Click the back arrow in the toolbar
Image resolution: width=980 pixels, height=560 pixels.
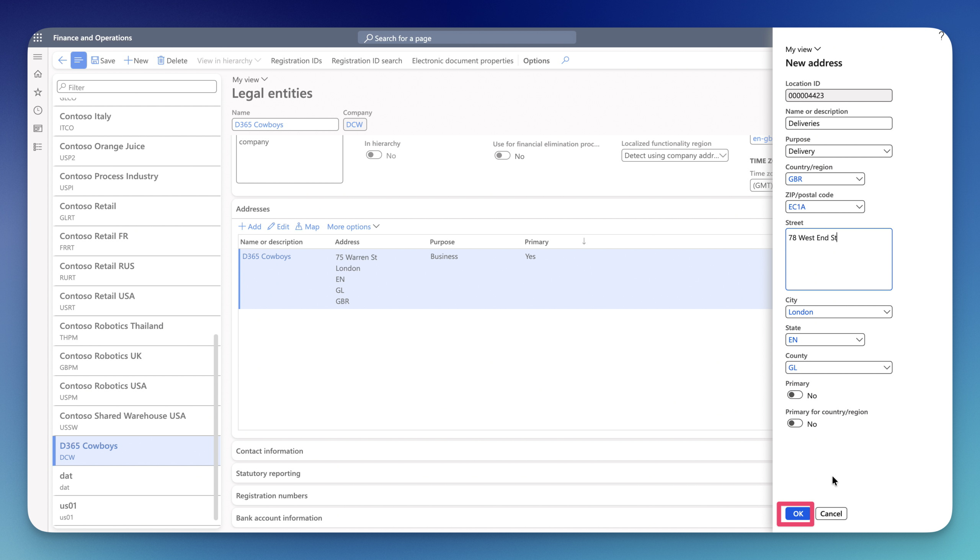[62, 60]
